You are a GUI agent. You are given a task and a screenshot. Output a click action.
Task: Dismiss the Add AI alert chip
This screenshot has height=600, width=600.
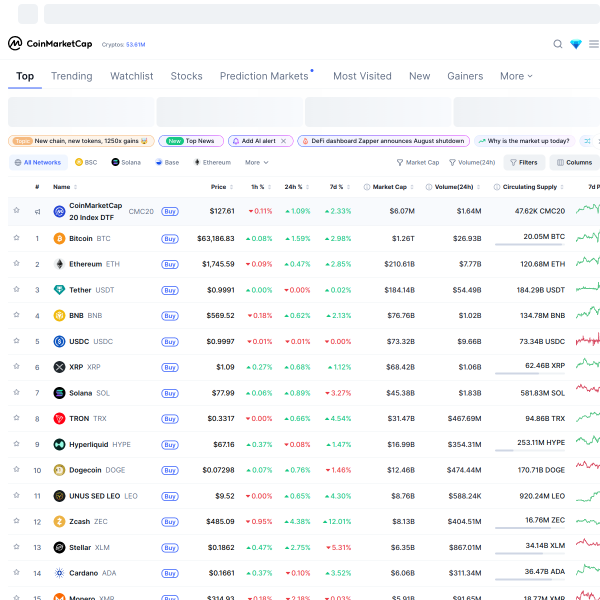tap(284, 141)
